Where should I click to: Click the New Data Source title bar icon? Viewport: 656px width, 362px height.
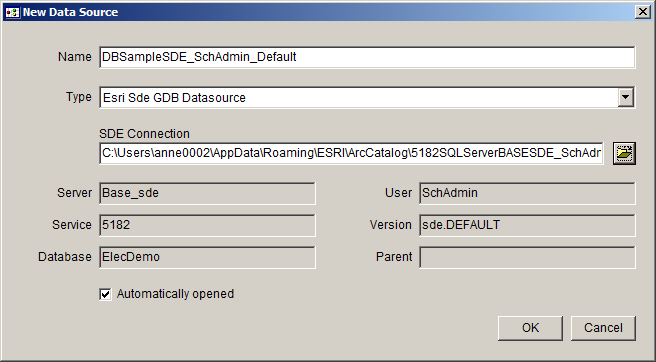point(13,12)
